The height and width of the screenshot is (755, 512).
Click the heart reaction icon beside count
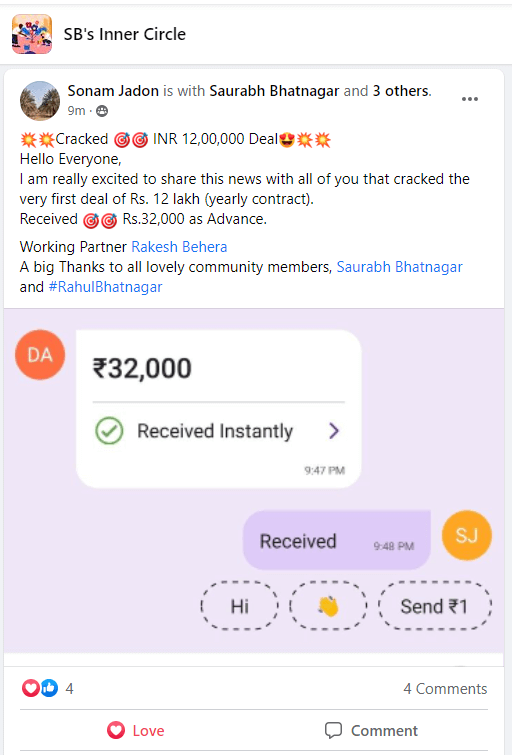point(31,688)
